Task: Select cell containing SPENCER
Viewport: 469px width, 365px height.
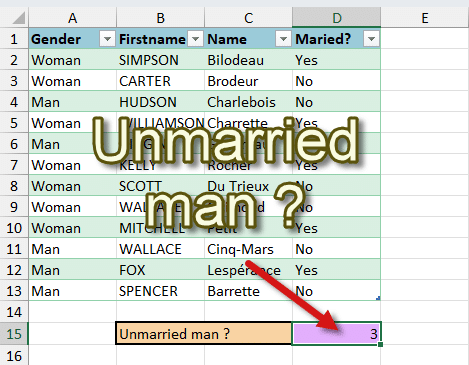Action: click(160, 291)
